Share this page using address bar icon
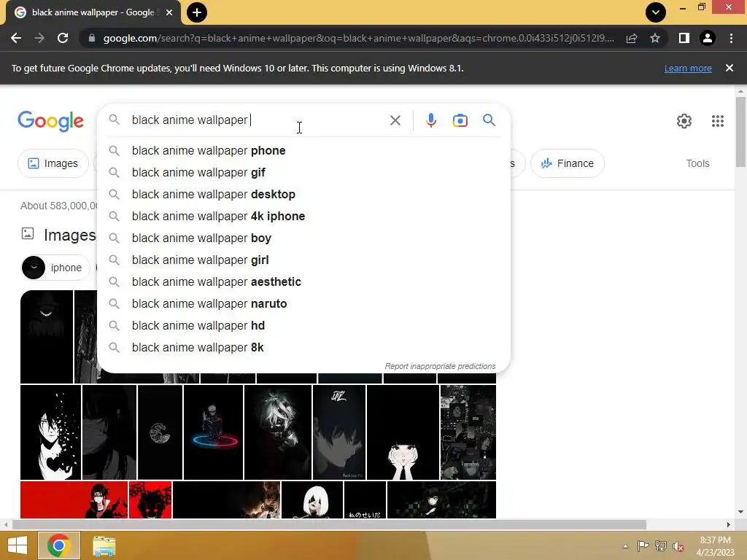747x560 pixels. [632, 38]
